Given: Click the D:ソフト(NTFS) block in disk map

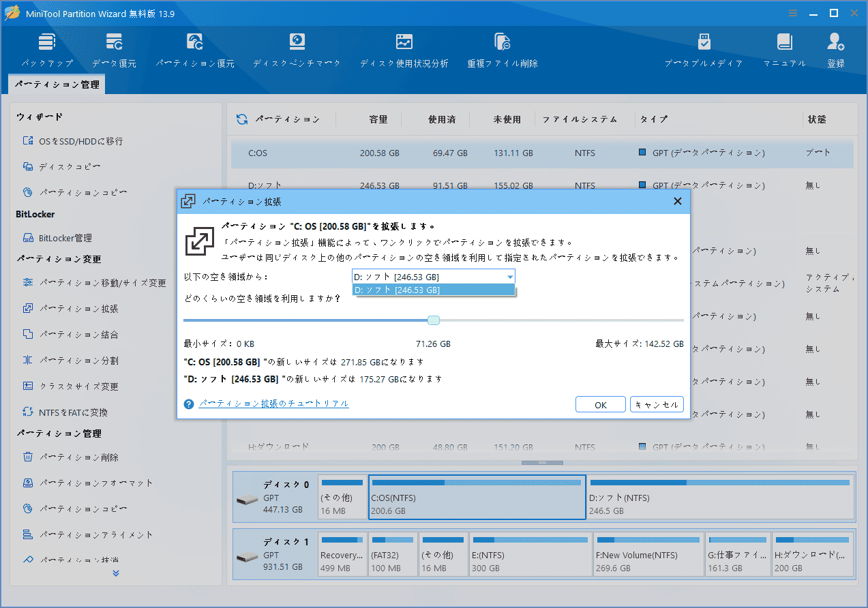Looking at the screenshot, I should point(720,497).
